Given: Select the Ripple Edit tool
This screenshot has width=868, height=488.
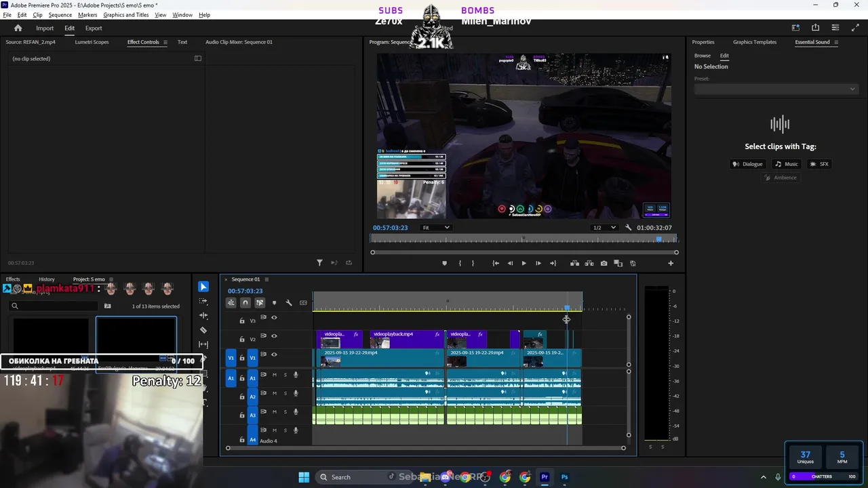Looking at the screenshot, I should [203, 316].
